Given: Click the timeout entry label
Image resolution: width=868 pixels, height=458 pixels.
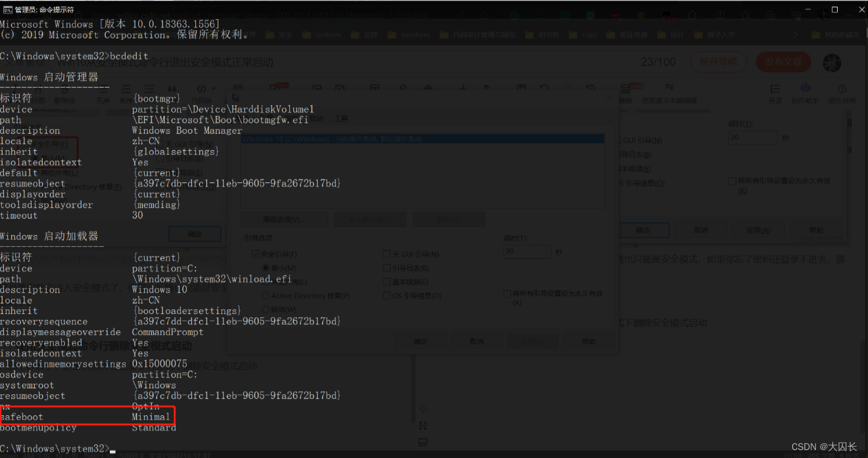Looking at the screenshot, I should point(19,215).
